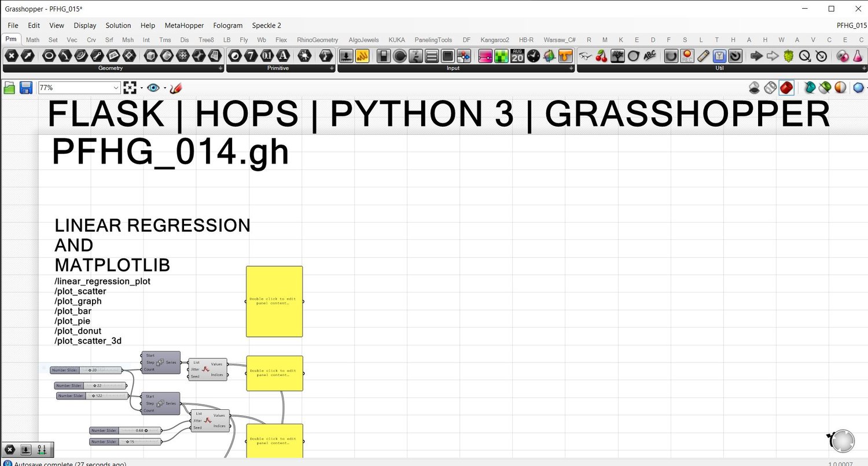Click the canvas compass widget
Screen dimensions: 868x466
click(842, 441)
